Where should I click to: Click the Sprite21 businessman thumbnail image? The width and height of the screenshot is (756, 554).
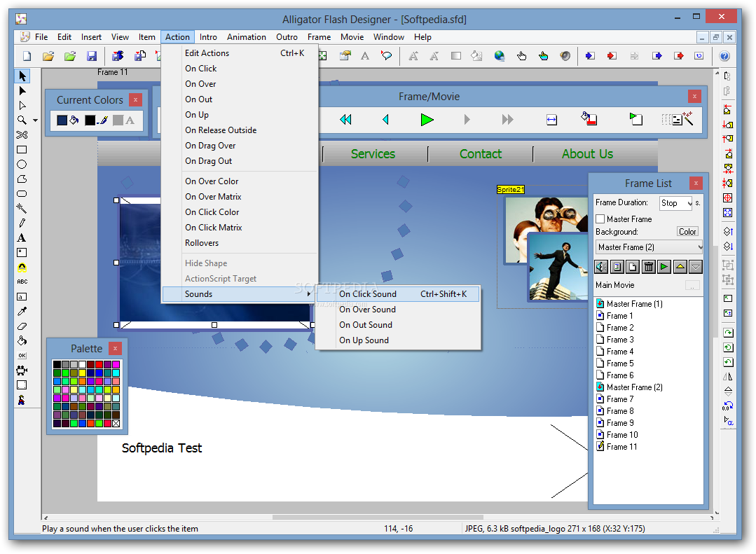coord(557,266)
